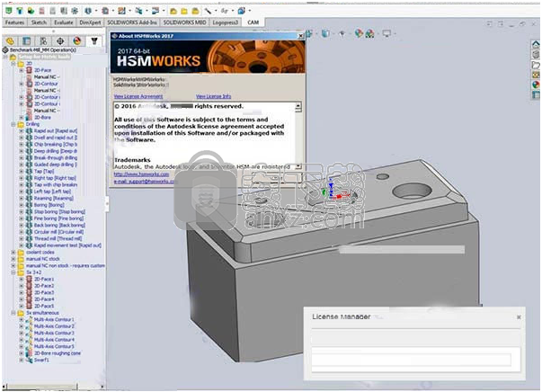Open the SOLIDWORKS MBD tab

[x=184, y=22]
